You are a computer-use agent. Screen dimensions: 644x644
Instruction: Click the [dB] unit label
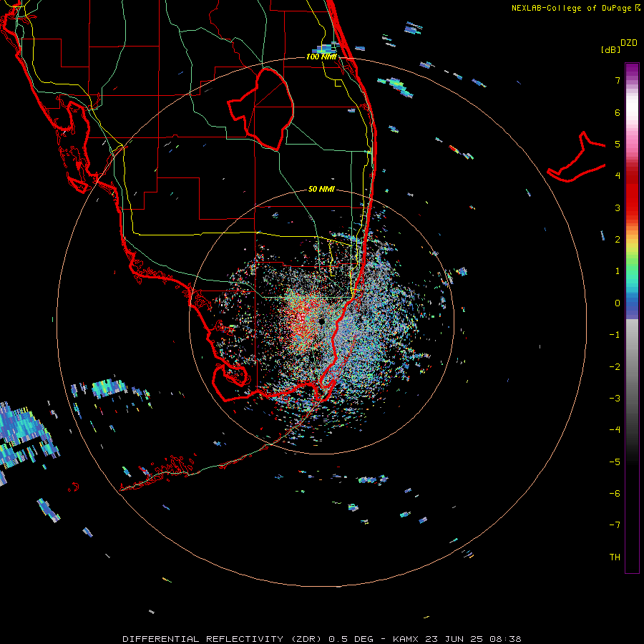tap(611, 49)
